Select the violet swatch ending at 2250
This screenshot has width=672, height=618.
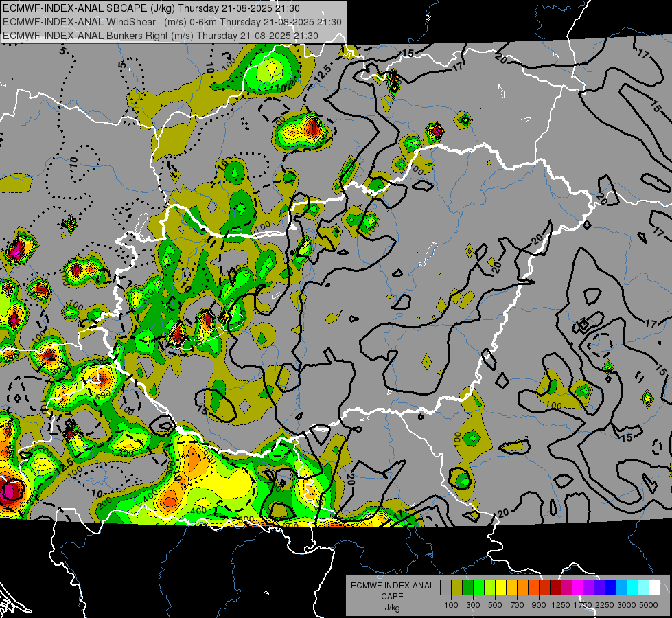(x=600, y=588)
